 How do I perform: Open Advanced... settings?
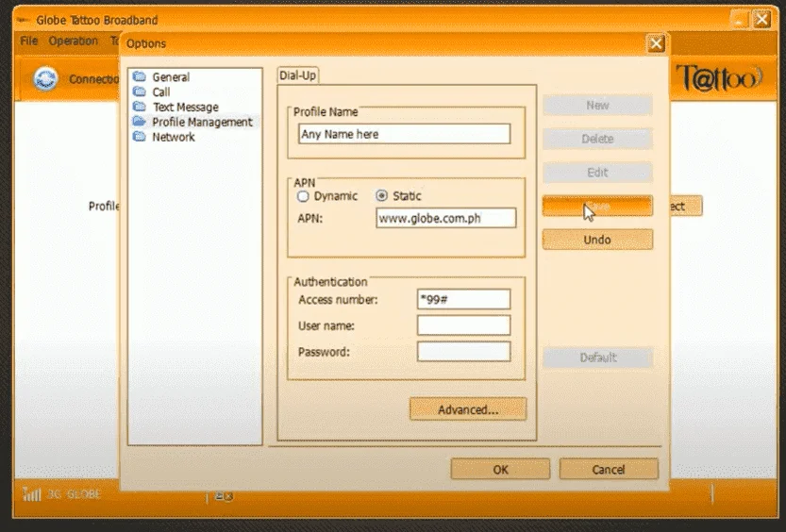468,409
